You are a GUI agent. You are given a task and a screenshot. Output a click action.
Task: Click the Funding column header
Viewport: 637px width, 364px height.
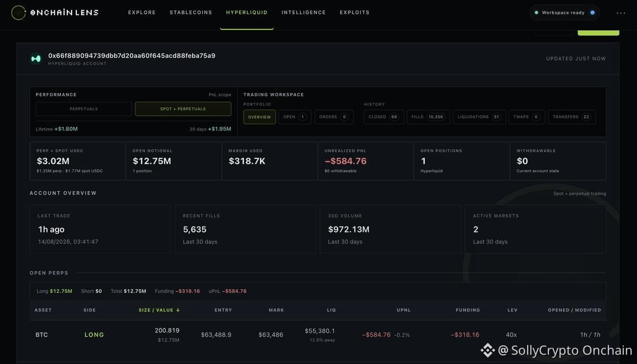point(468,310)
